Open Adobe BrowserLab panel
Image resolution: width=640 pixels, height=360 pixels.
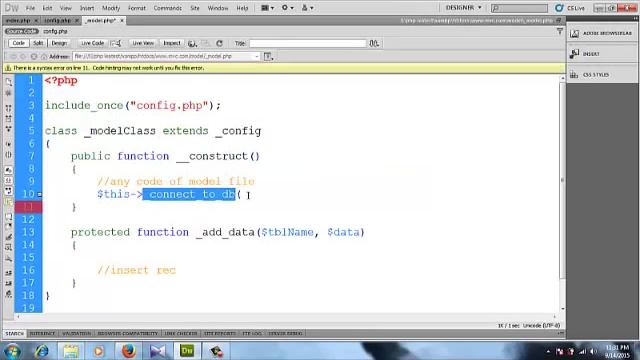(602, 33)
